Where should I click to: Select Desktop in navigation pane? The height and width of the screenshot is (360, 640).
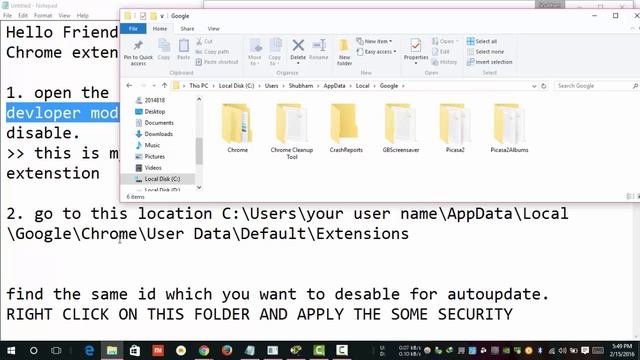click(x=155, y=111)
